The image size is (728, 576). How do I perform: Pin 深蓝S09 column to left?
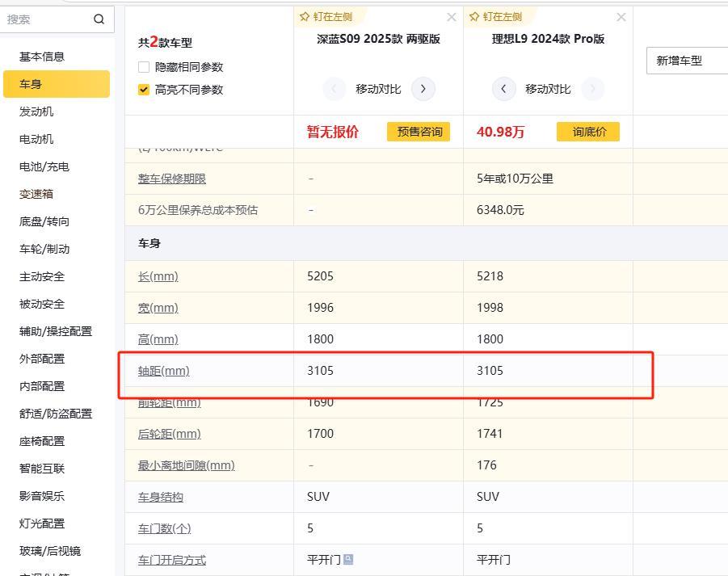pos(326,17)
